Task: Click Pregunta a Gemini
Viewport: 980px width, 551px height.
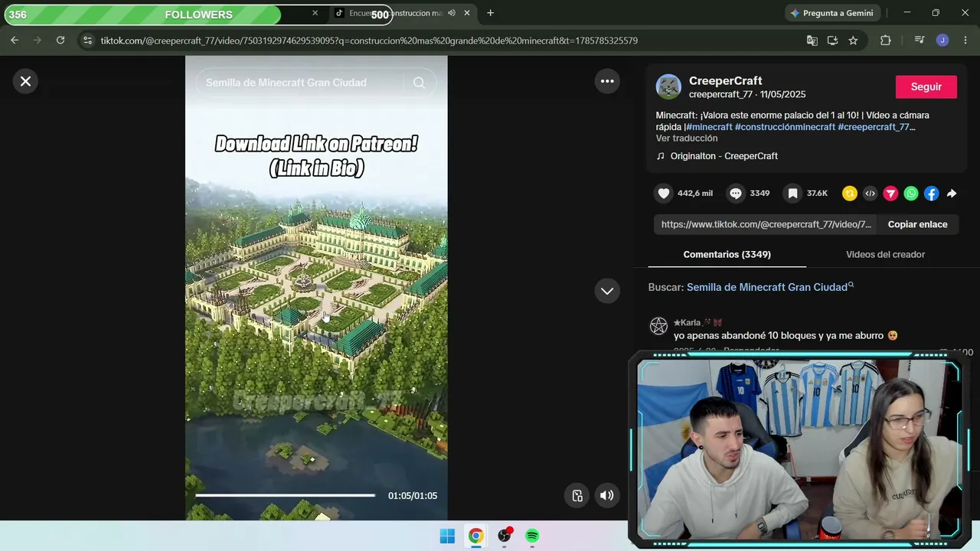Action: 831,13
